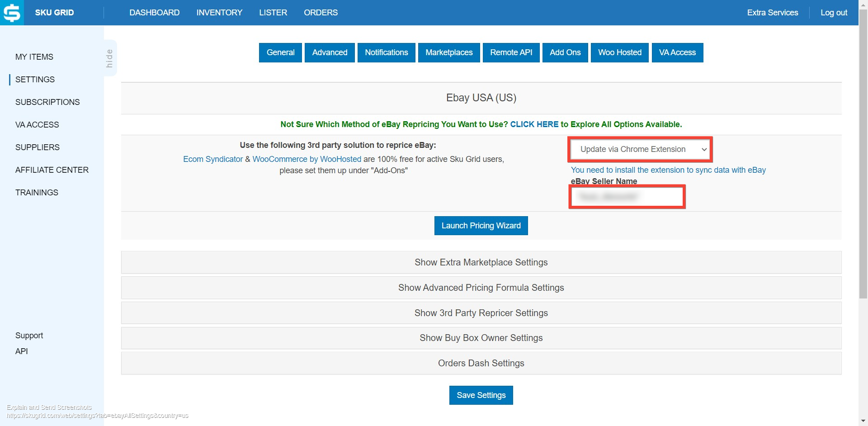Click the Ebay USA (US) heading

pyautogui.click(x=481, y=98)
